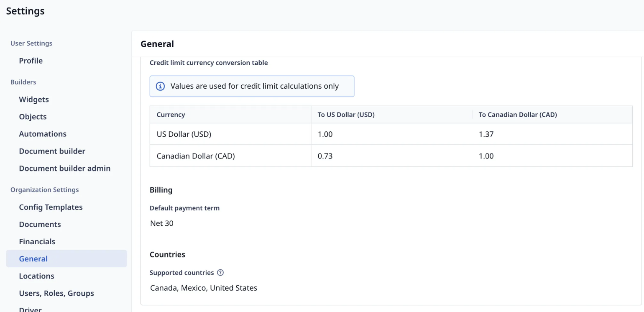The height and width of the screenshot is (312, 644).
Task: Open Profile settings
Action: 31,61
